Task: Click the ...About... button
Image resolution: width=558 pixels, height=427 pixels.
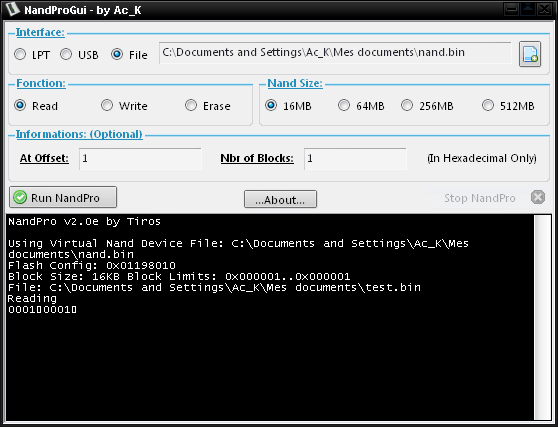Action: coord(280,199)
